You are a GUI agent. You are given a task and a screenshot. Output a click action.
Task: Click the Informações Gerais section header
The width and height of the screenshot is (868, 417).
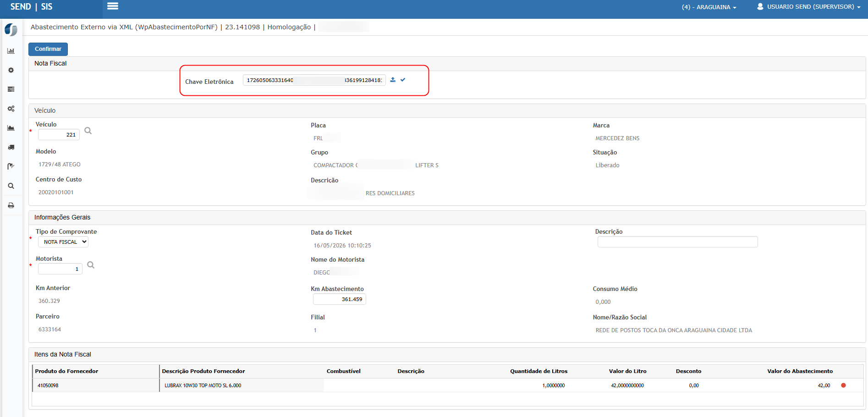pos(447,218)
